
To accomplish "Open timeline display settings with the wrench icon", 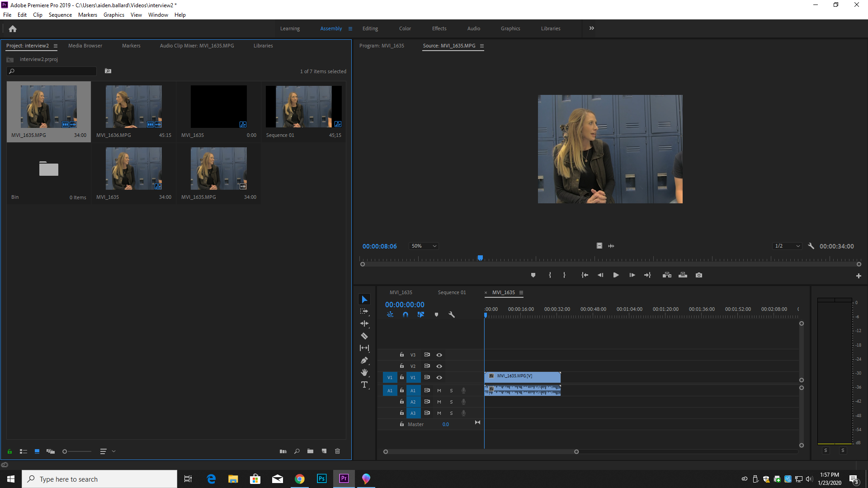I will click(x=452, y=314).
